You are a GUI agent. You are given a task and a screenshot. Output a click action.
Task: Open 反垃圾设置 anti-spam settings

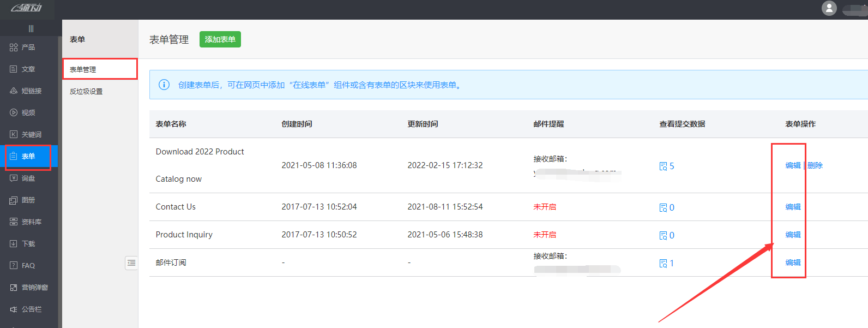point(86,91)
